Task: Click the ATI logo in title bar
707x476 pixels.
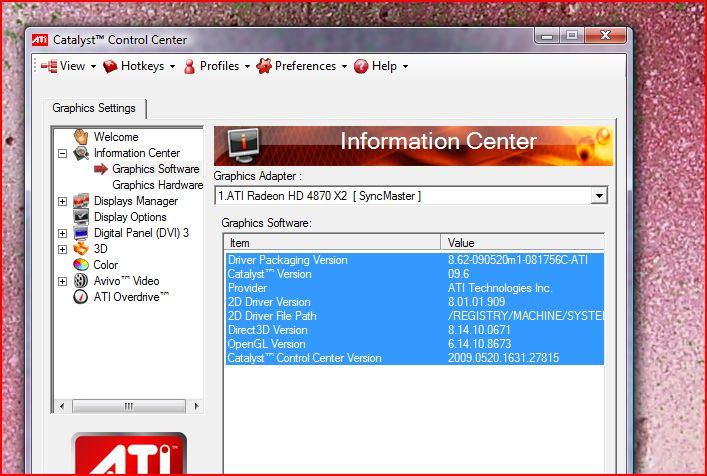Action: tap(40, 40)
